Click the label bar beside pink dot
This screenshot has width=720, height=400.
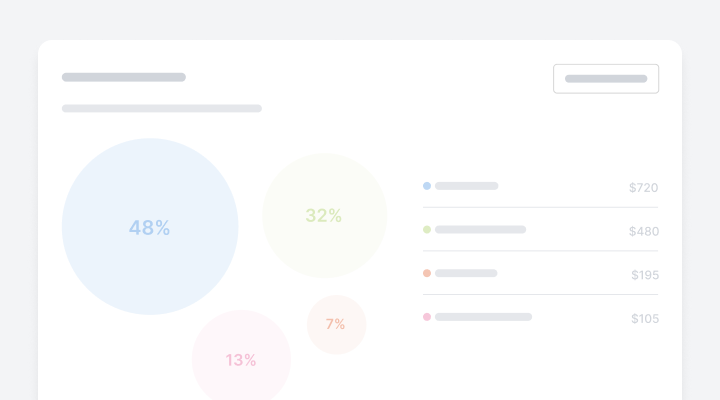tap(483, 317)
